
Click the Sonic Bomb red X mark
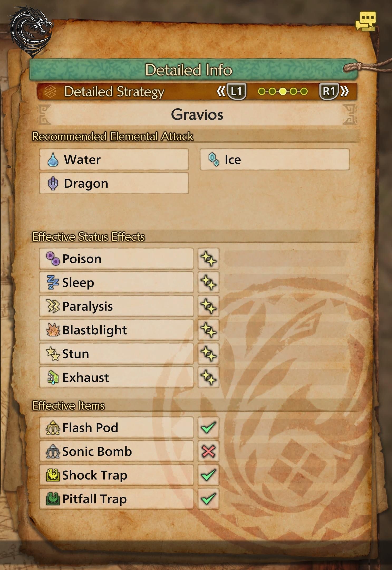[x=208, y=451]
